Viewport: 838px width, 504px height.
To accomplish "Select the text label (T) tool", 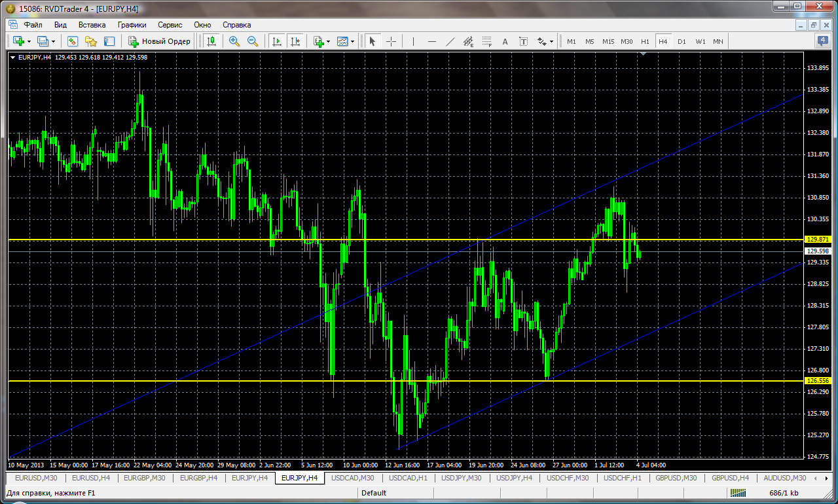I will pyautogui.click(x=524, y=41).
